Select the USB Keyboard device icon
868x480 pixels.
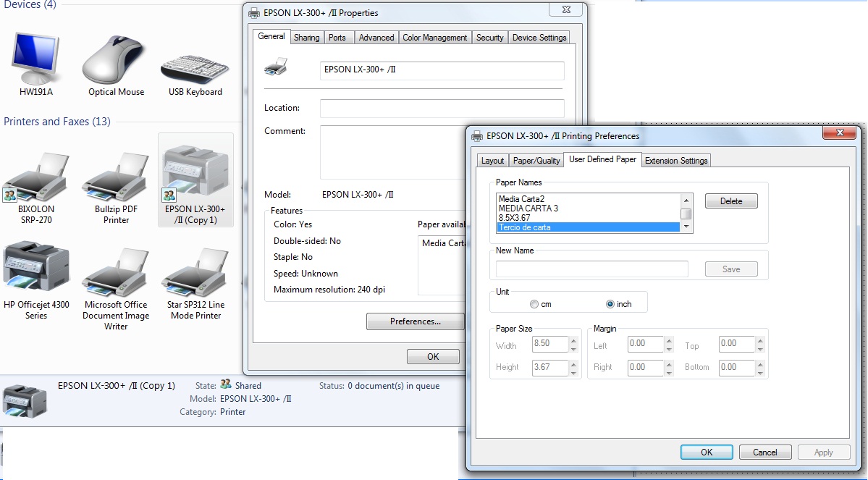pos(195,70)
